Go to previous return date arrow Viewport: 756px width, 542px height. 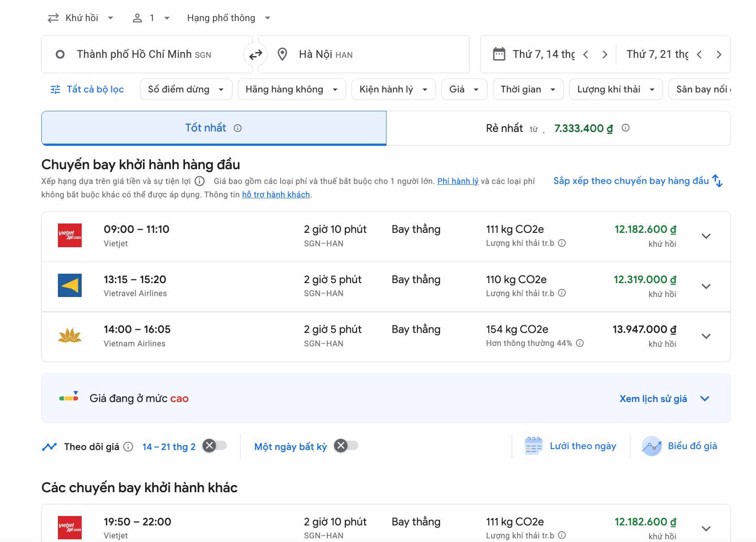[x=699, y=55]
